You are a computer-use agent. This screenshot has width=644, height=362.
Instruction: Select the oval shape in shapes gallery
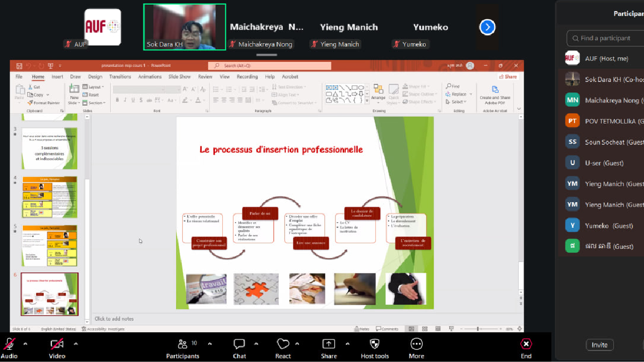click(x=361, y=87)
